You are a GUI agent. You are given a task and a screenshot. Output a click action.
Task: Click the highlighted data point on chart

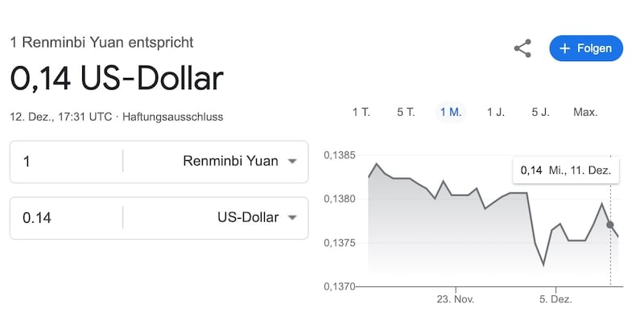pyautogui.click(x=610, y=224)
